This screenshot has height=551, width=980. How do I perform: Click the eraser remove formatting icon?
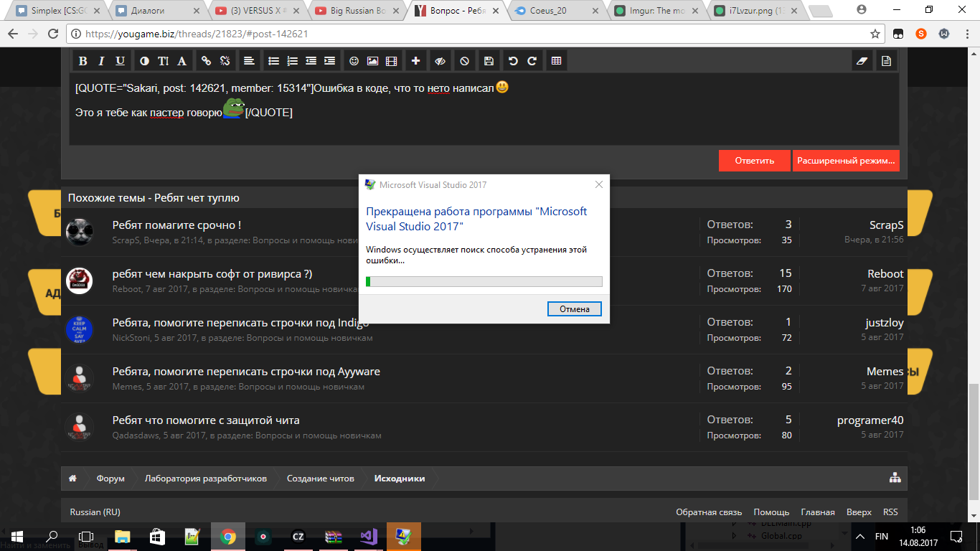862,61
